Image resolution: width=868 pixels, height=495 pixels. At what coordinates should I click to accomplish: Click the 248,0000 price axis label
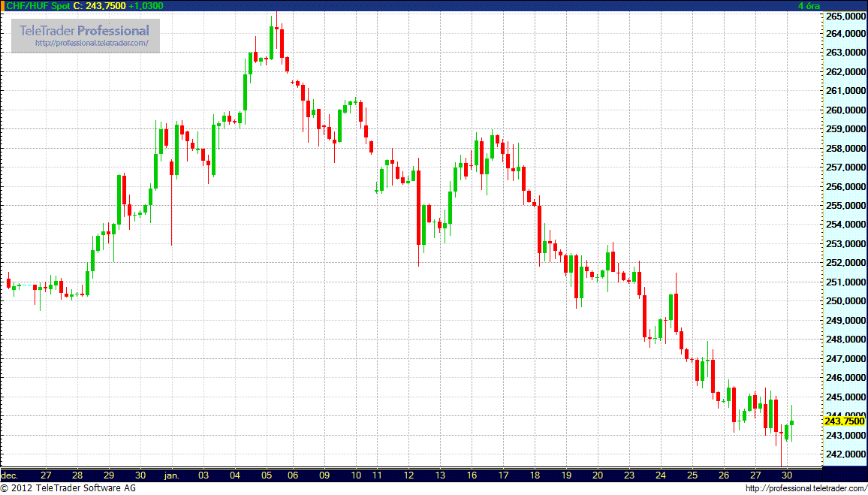[x=846, y=340]
